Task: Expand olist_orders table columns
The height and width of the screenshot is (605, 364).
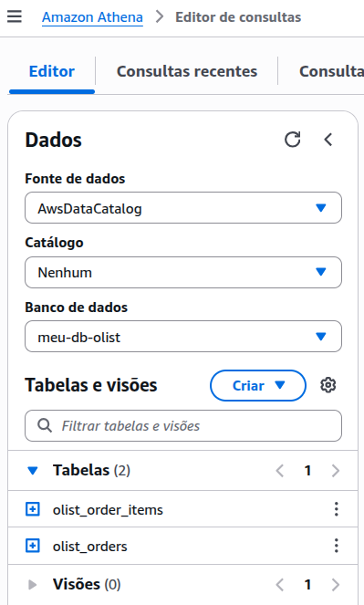Action: 33,546
